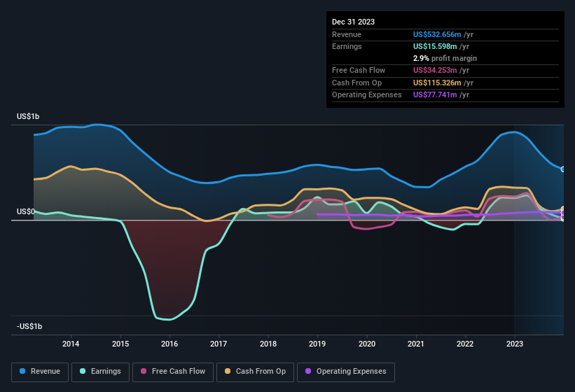Image resolution: width=575 pixels, height=392 pixels.
Task: Click the blue Revenue end-point marker on the chart
Action: pos(562,169)
